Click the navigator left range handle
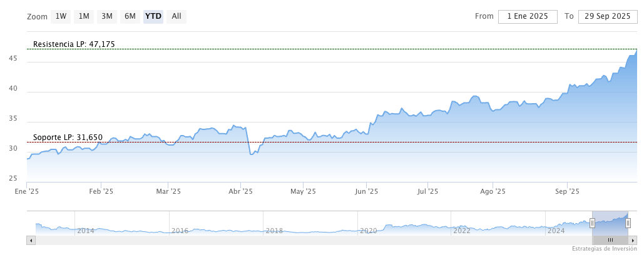 click(x=592, y=223)
